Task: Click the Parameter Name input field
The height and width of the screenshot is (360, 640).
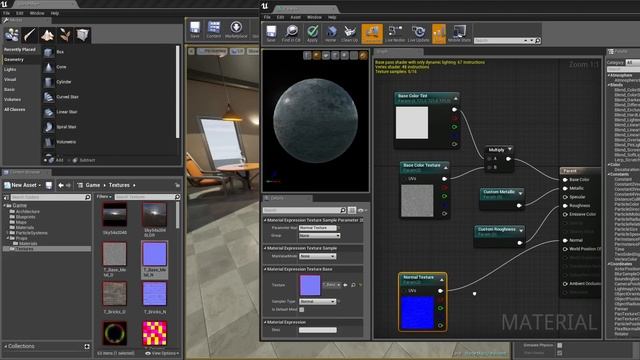Action: (x=318, y=228)
